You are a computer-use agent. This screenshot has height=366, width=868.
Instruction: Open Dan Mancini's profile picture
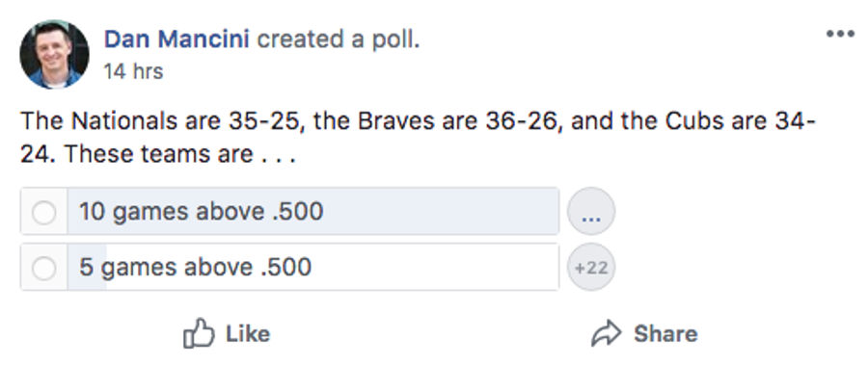[x=54, y=54]
